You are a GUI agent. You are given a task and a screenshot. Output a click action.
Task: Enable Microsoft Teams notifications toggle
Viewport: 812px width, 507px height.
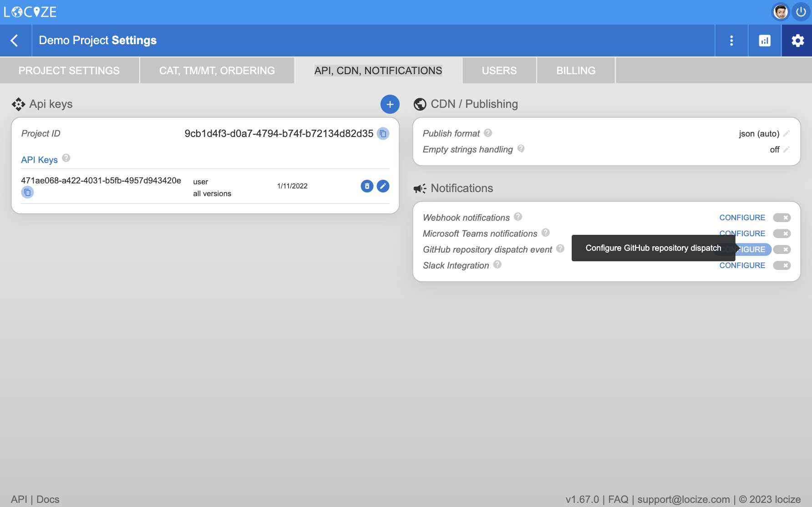[782, 234]
